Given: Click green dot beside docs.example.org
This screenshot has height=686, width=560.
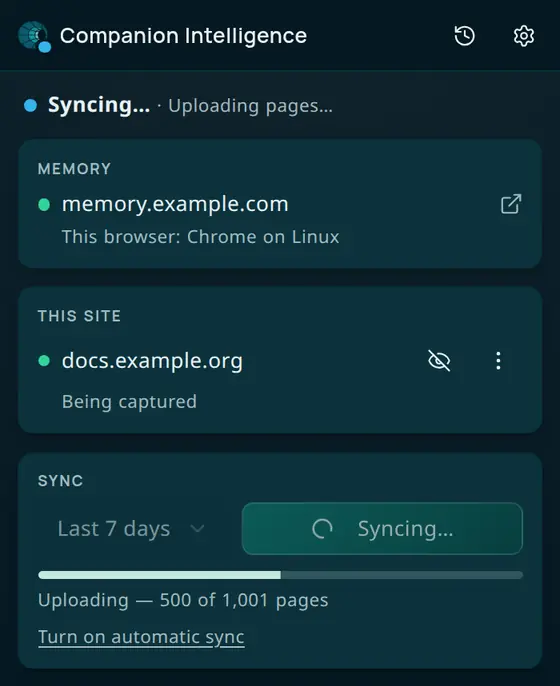Looking at the screenshot, I should 44,361.
